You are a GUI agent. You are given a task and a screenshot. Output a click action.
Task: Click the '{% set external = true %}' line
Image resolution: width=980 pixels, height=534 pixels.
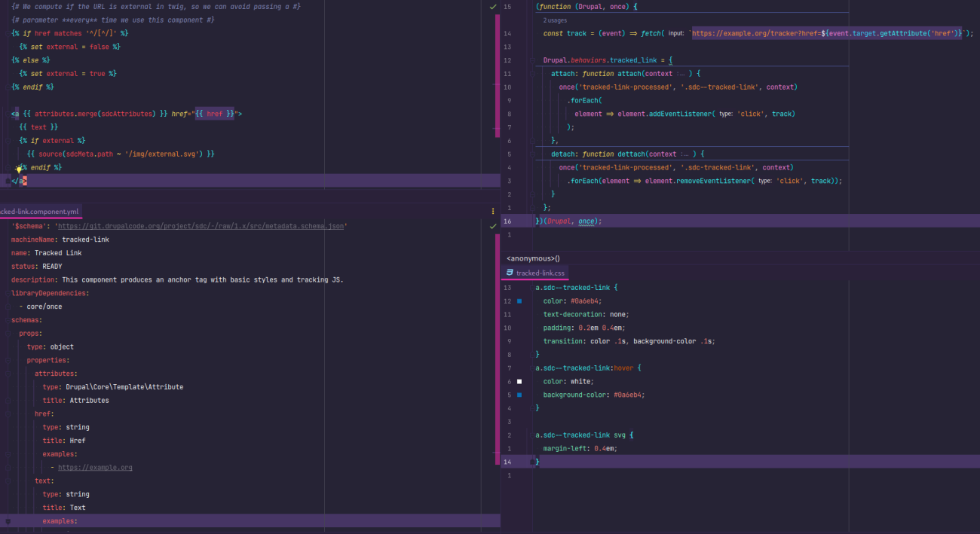pyautogui.click(x=68, y=74)
